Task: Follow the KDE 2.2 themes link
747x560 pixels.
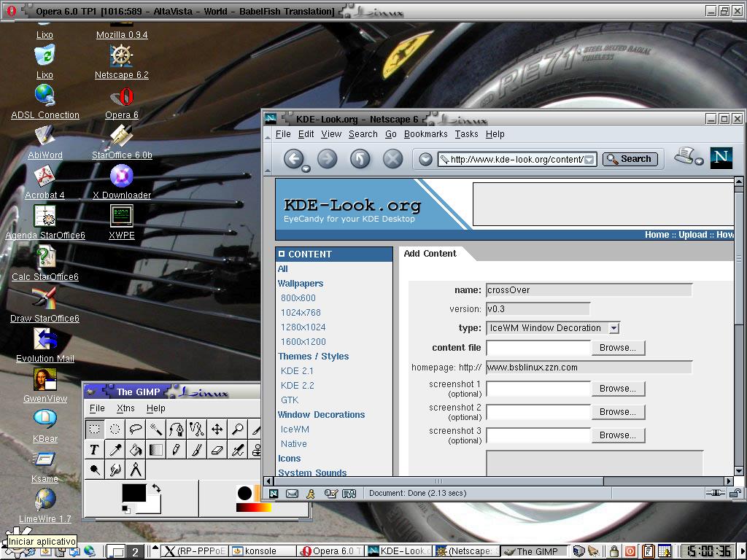Action: click(x=298, y=386)
